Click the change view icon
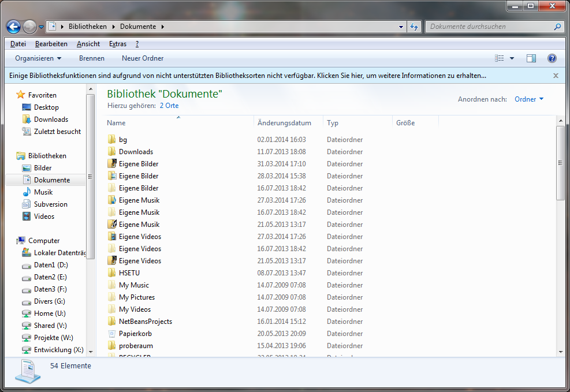The width and height of the screenshot is (570, 392). point(500,58)
